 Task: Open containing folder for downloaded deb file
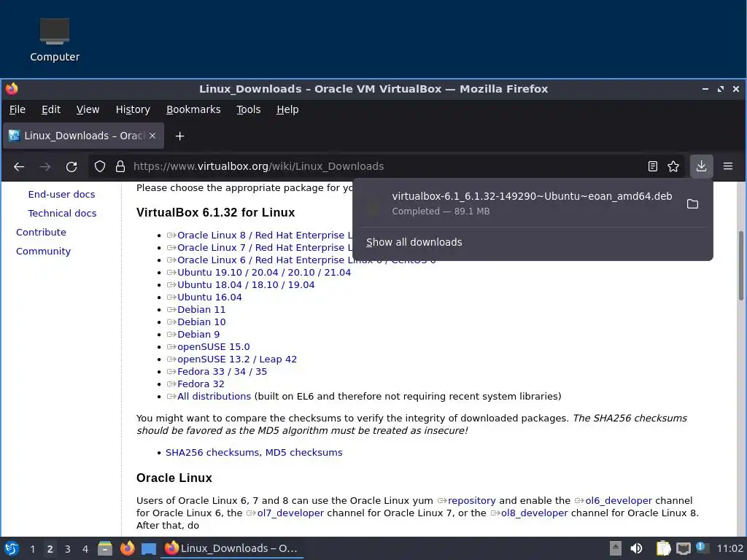pos(692,204)
